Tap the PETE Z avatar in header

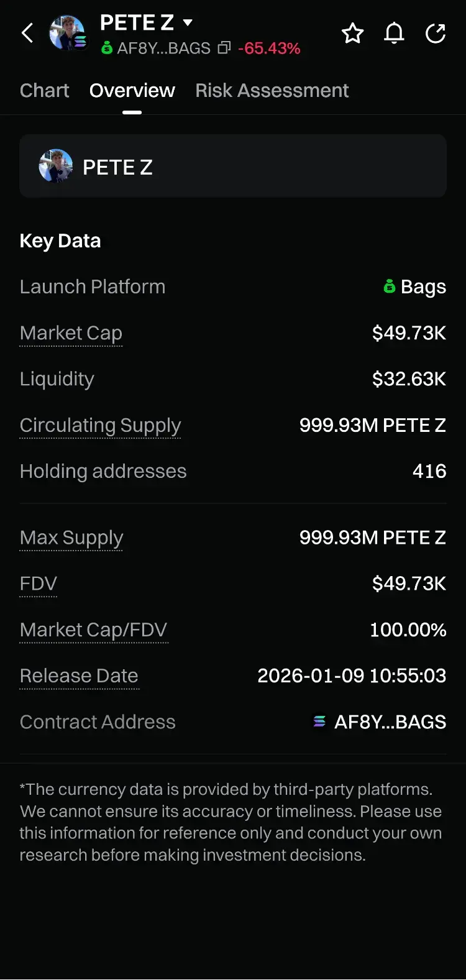(x=66, y=33)
